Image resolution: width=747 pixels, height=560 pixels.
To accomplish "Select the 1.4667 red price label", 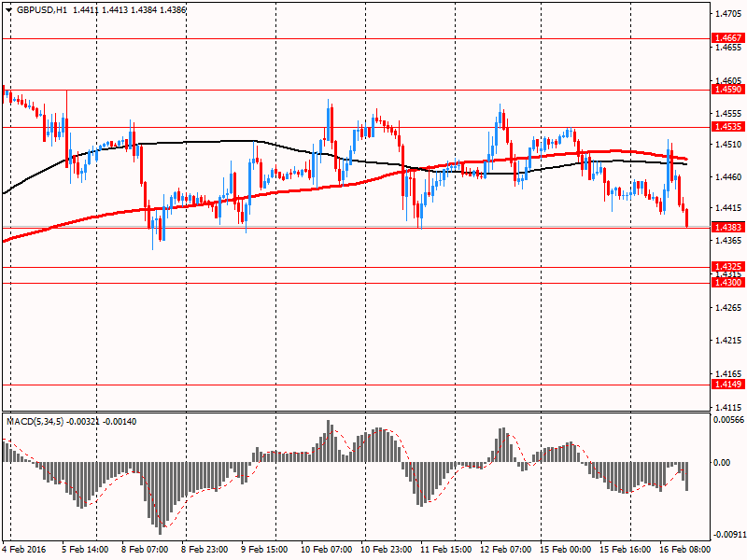I will click(727, 38).
